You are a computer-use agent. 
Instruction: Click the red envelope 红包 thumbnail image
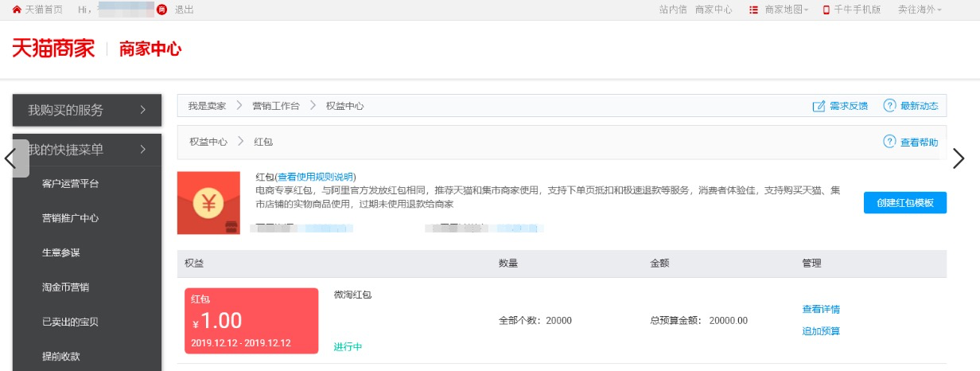click(208, 203)
